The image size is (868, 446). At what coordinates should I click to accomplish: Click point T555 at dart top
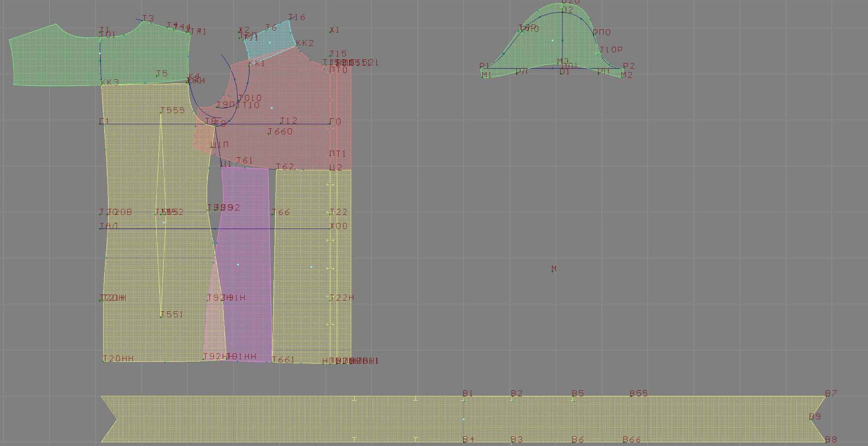pos(161,113)
